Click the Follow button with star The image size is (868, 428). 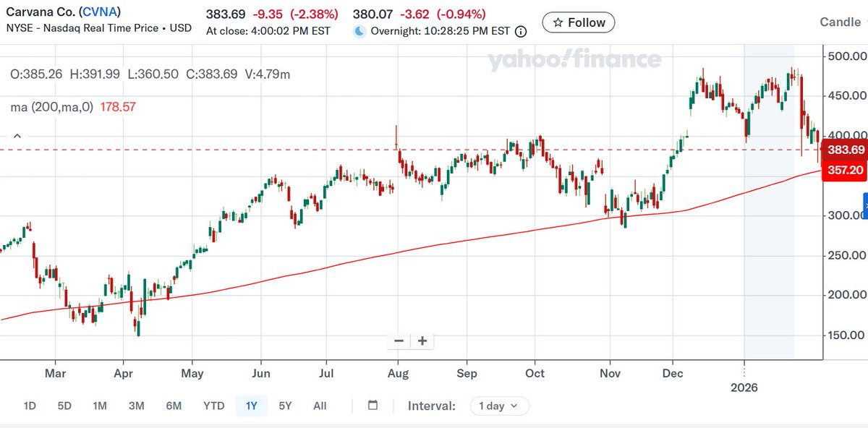(x=579, y=22)
